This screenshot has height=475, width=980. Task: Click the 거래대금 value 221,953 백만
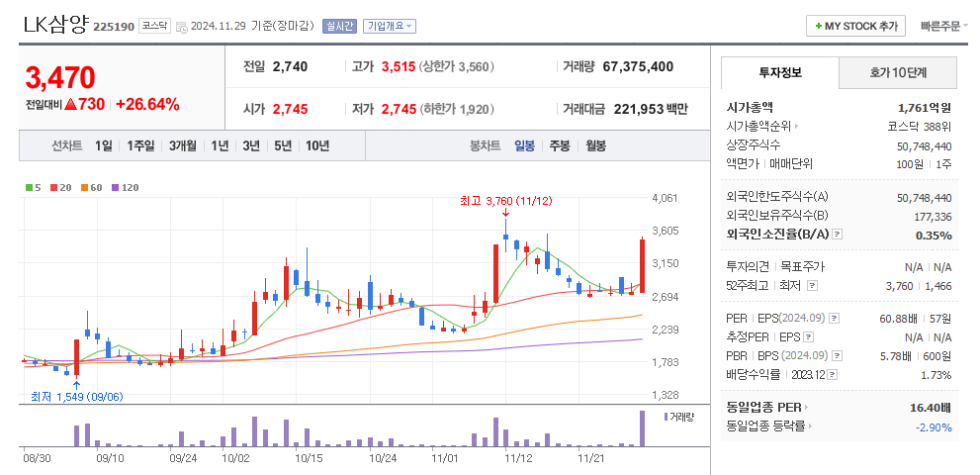[651, 109]
